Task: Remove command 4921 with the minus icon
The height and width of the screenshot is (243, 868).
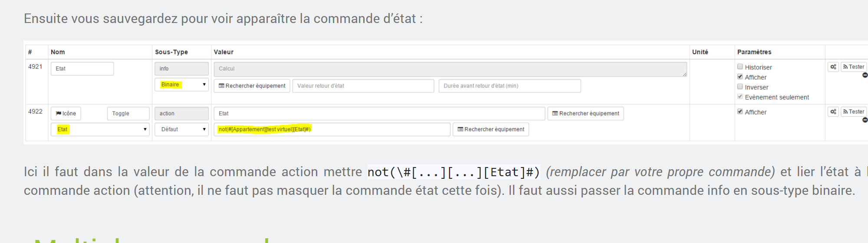Action: click(x=865, y=76)
